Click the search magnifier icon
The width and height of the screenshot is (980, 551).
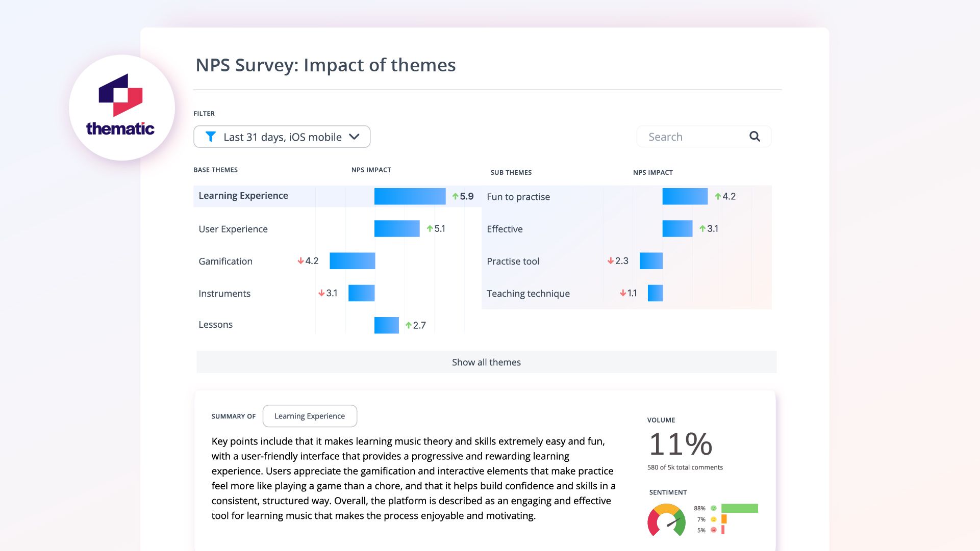point(755,136)
